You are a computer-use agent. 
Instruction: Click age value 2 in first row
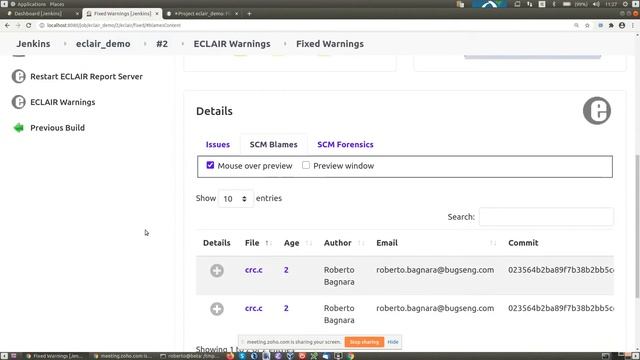[x=286, y=270]
